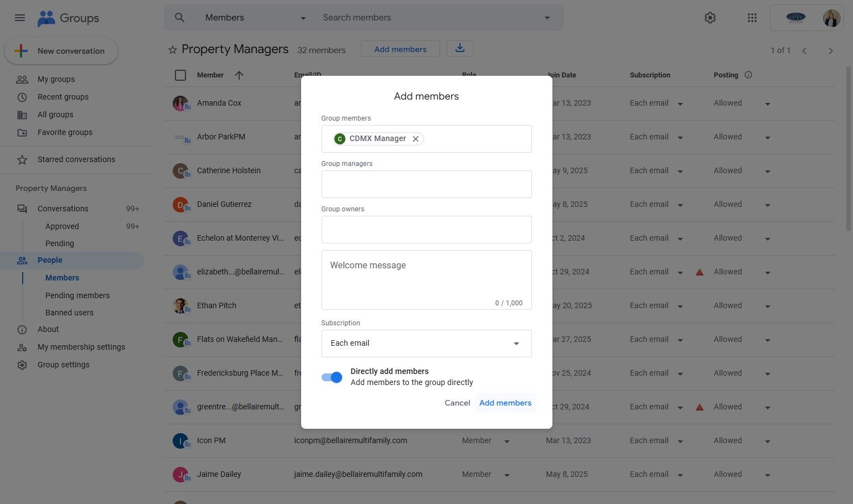Click the search magnifier icon
This screenshot has height=504, width=853.
pyautogui.click(x=179, y=18)
